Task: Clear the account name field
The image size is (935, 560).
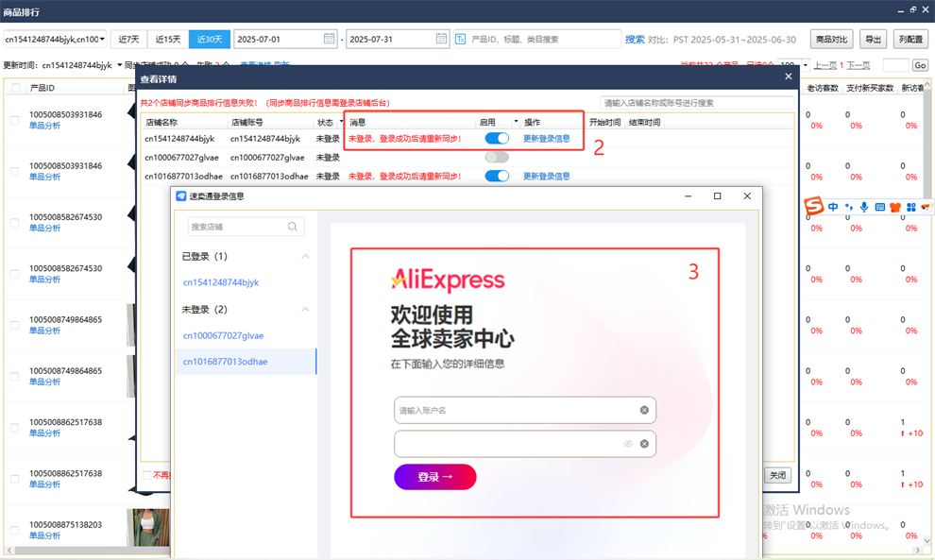Action: pyautogui.click(x=644, y=410)
